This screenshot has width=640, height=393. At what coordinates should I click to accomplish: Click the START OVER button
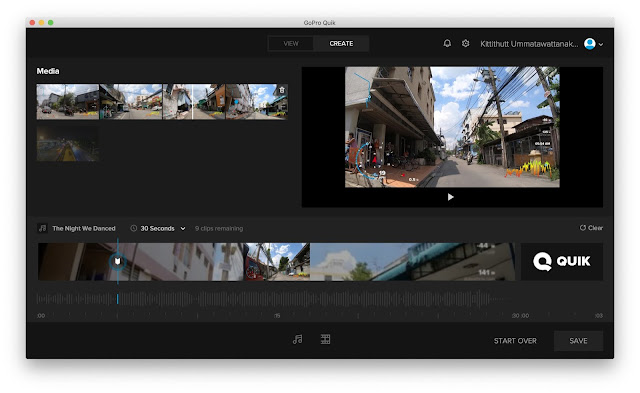click(515, 341)
